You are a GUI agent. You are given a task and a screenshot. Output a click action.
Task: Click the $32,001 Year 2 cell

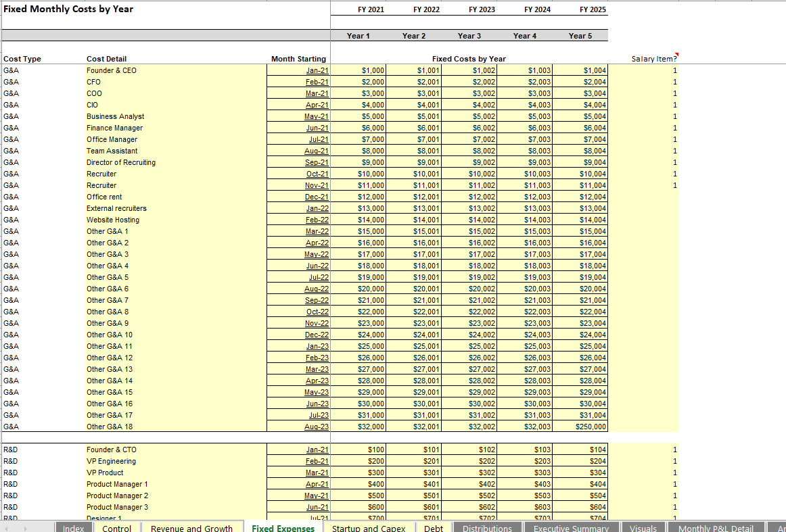coord(413,427)
